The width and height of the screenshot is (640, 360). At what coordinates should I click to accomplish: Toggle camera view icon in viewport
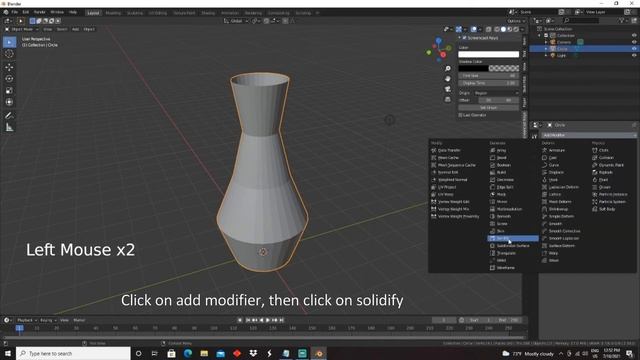coord(448,89)
